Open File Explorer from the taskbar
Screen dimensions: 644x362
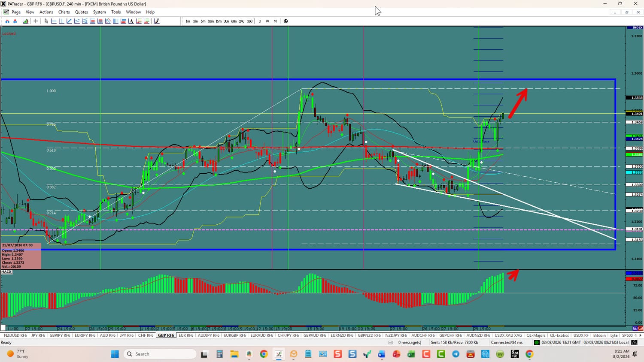click(x=234, y=354)
